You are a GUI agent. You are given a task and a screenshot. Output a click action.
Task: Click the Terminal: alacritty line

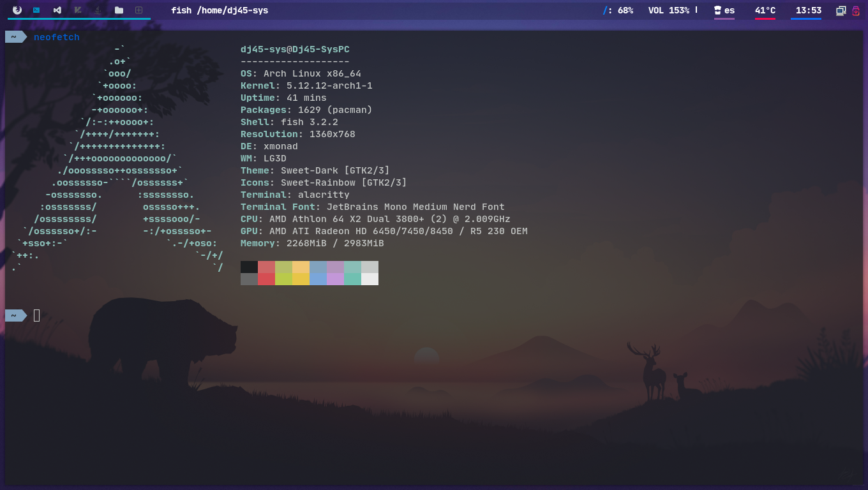pyautogui.click(x=295, y=195)
